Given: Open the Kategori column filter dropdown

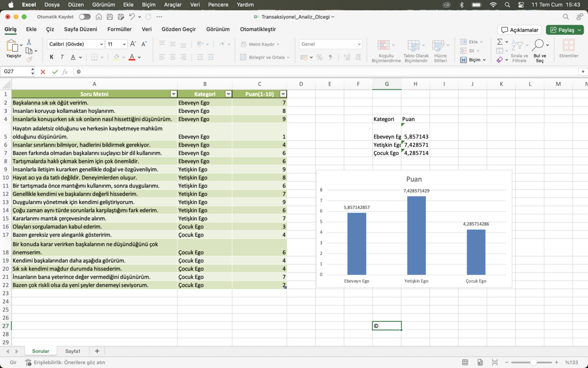Looking at the screenshot, I should tap(228, 94).
